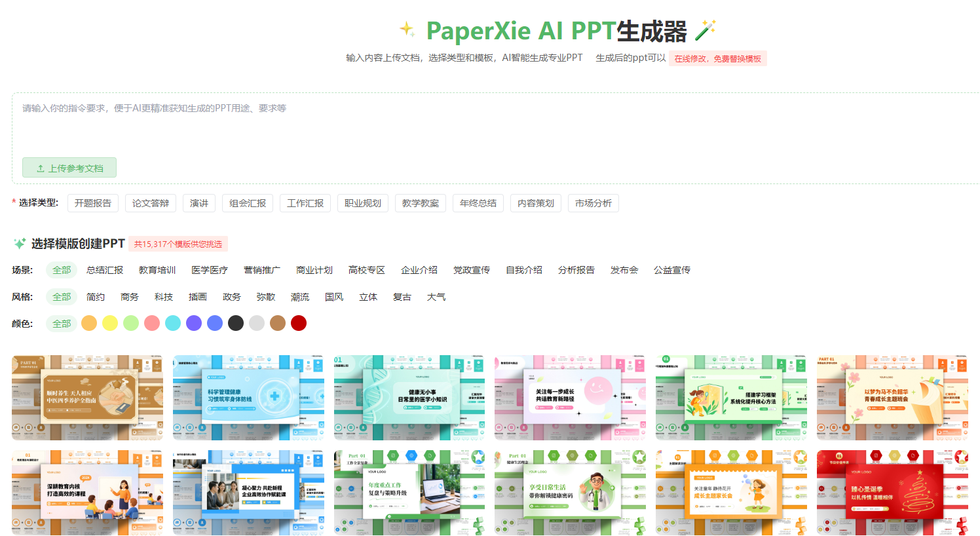Pick the blue color swatch

click(215, 323)
